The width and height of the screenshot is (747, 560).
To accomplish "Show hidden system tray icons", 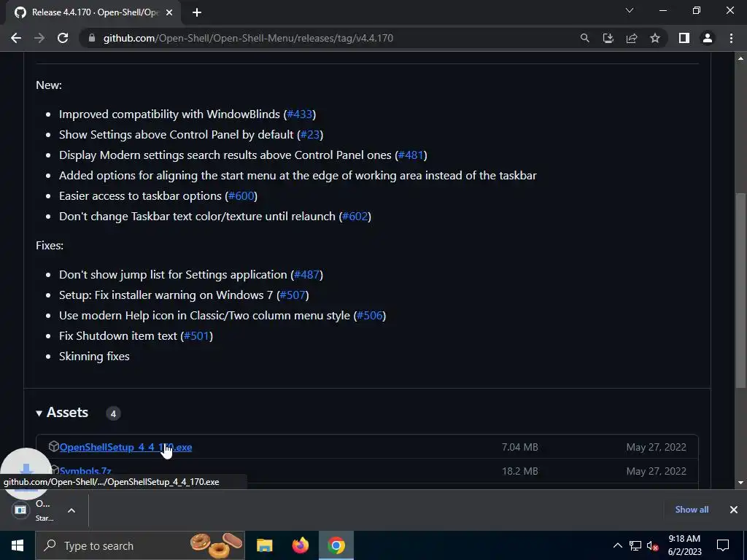I will point(617,545).
